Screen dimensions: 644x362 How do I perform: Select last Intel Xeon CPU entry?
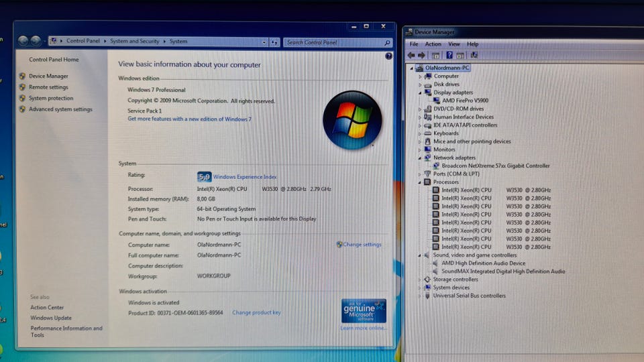point(496,247)
